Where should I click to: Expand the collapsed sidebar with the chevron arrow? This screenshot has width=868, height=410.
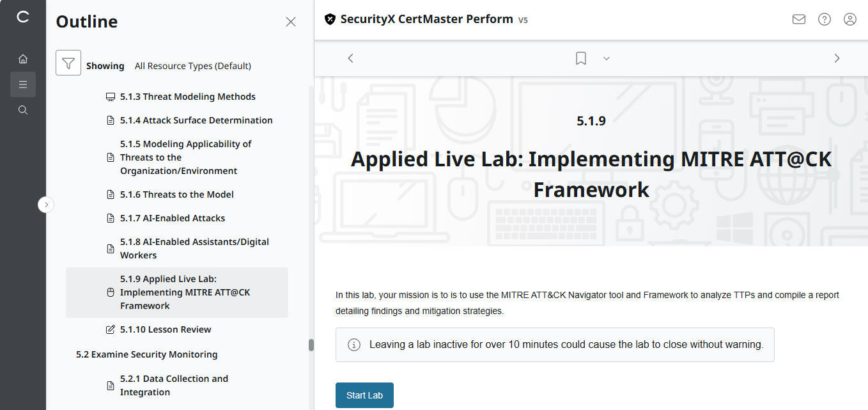click(45, 204)
